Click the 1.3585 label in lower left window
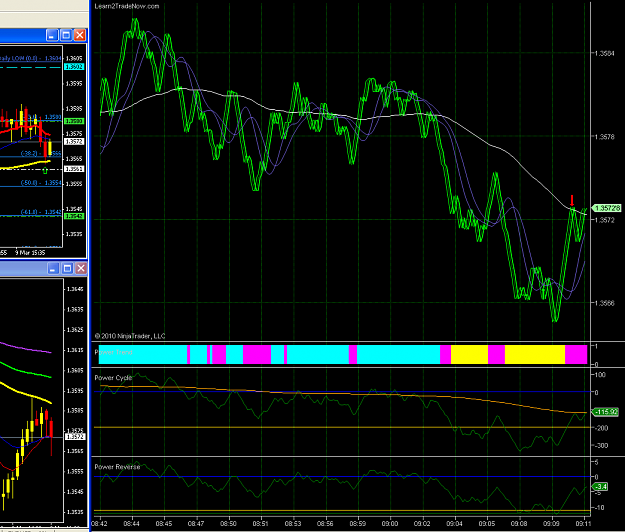 (x=75, y=410)
